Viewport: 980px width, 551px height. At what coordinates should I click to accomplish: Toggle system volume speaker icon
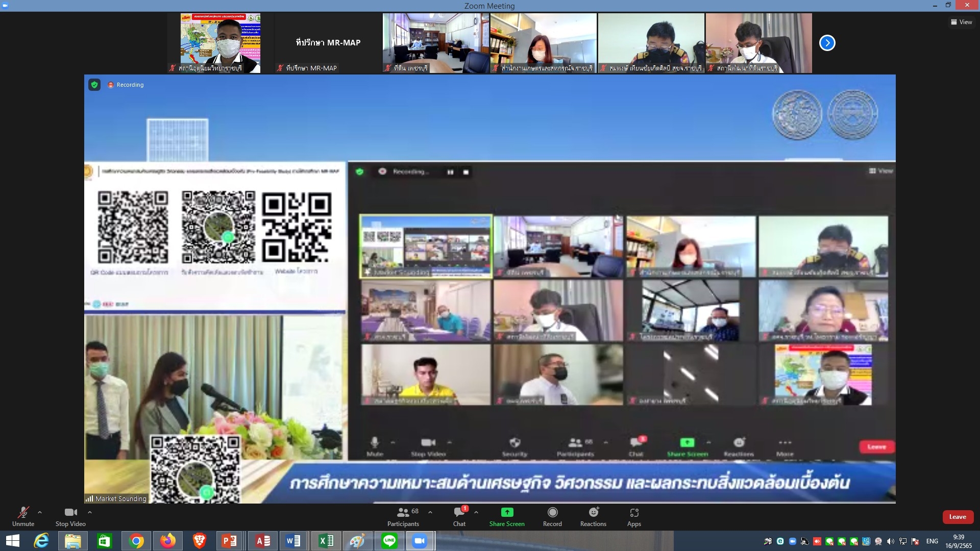[x=891, y=541]
